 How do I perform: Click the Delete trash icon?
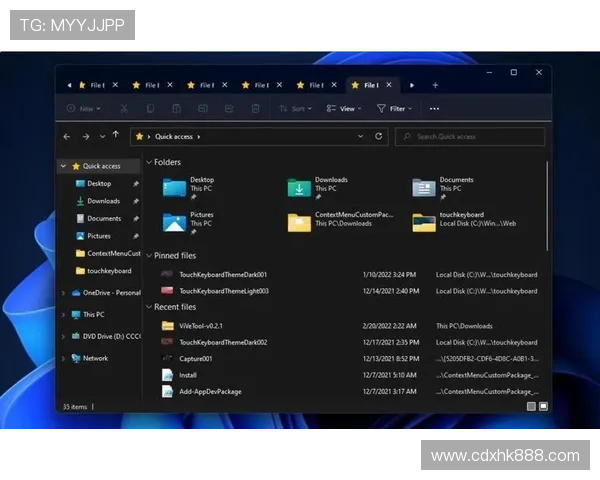pyautogui.click(x=255, y=109)
